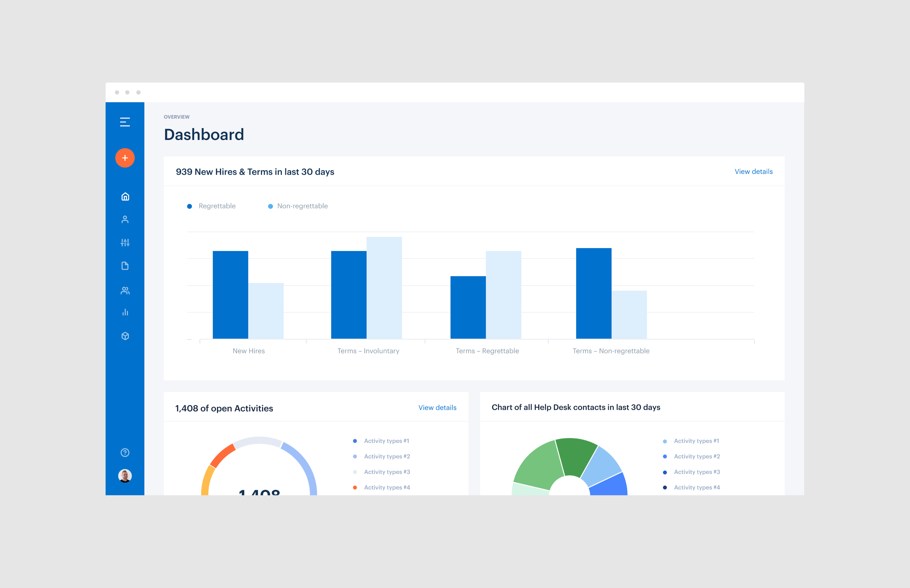Click the dark blue Terms – Involuntary bar
910x588 pixels.
pos(349,295)
